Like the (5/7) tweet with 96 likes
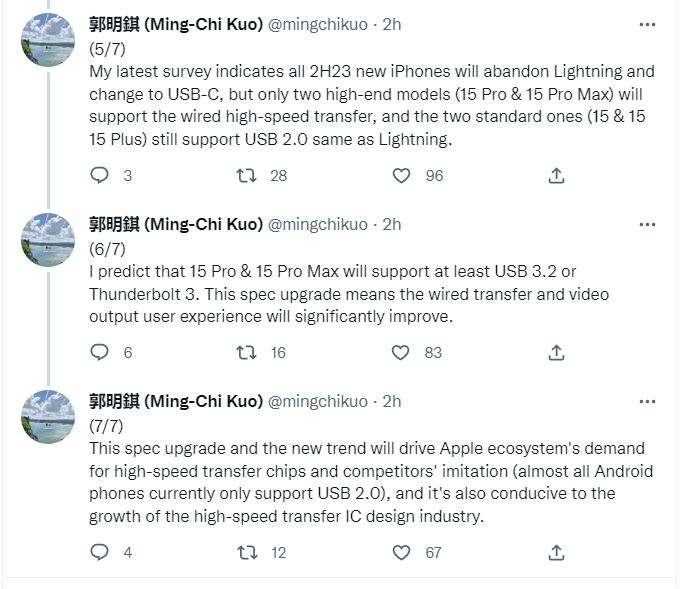Screen dimensions: 681x589 (x=401, y=176)
